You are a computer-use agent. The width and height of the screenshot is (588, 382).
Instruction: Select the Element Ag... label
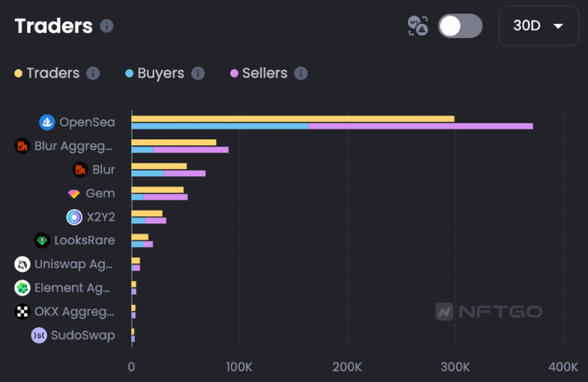point(72,288)
